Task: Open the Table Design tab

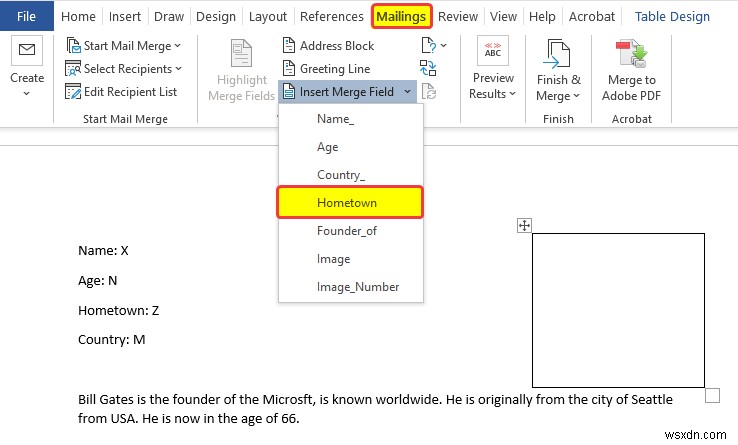Action: pyautogui.click(x=672, y=16)
